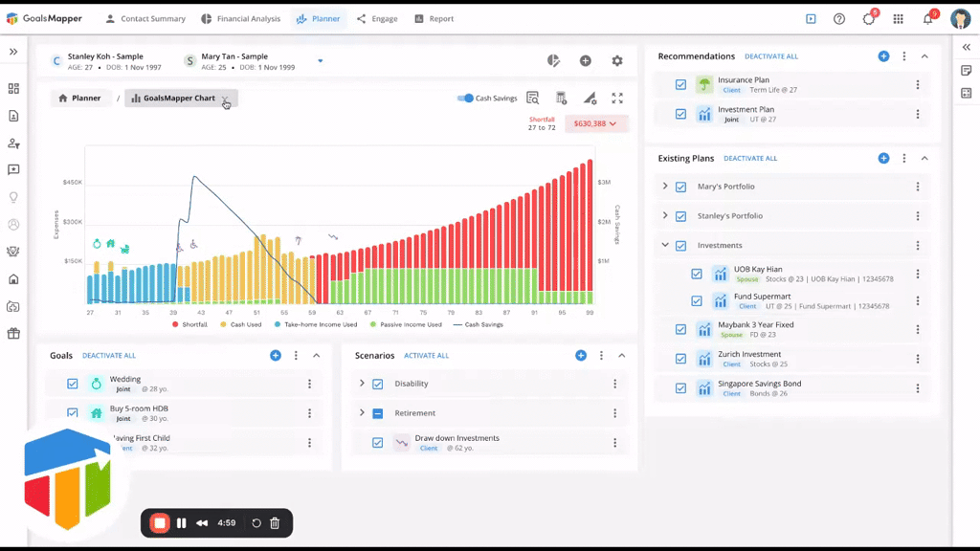
Task: Open the Wedding goal options menu
Action: (309, 384)
